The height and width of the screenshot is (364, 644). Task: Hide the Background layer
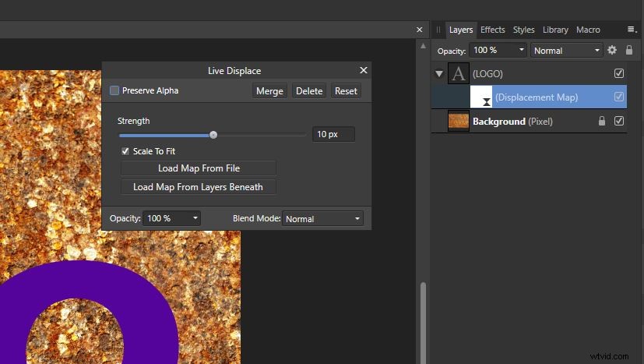click(619, 121)
